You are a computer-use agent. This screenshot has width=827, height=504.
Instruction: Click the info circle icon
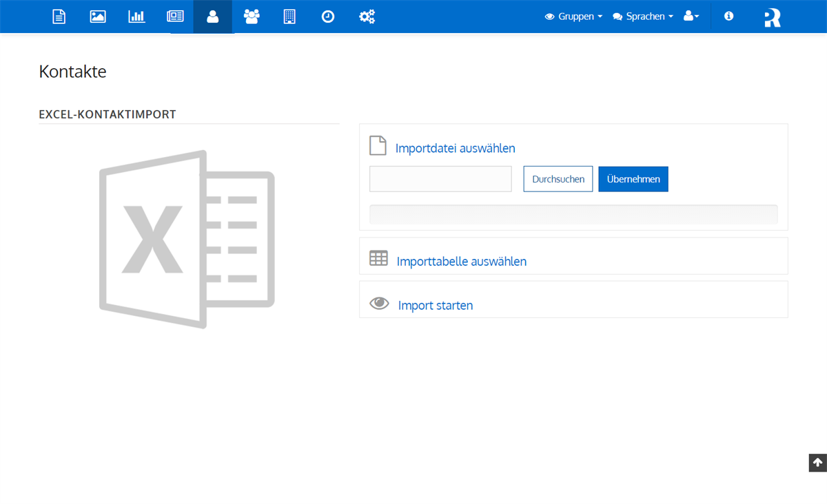[x=728, y=17]
